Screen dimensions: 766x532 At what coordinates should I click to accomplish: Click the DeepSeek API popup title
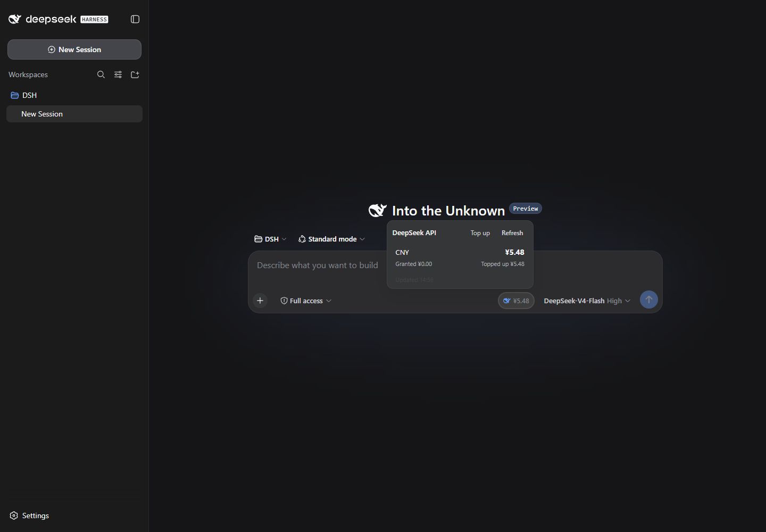tap(414, 233)
